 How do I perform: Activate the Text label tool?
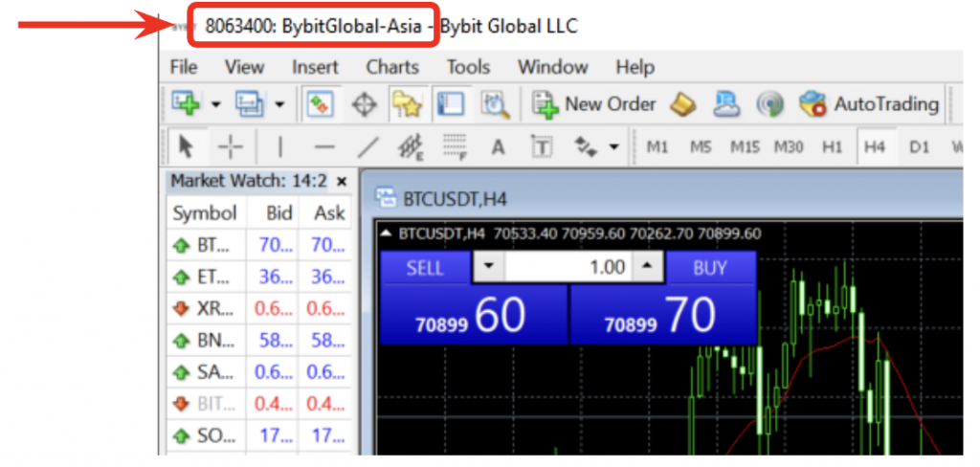[x=498, y=146]
